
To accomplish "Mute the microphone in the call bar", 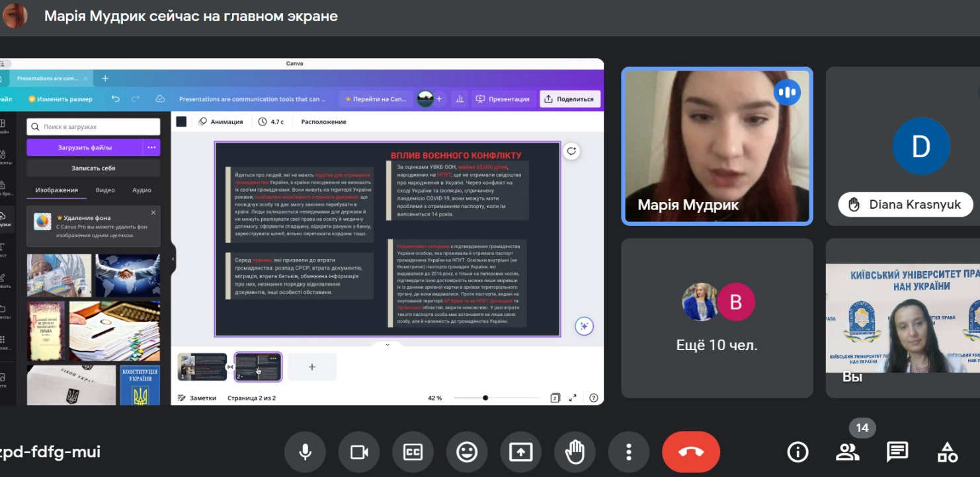I will click(305, 452).
